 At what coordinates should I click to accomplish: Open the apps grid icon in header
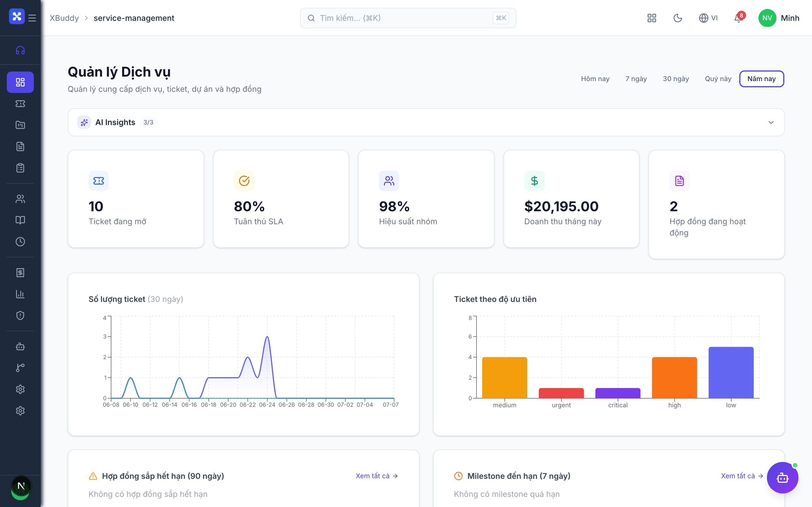point(652,18)
